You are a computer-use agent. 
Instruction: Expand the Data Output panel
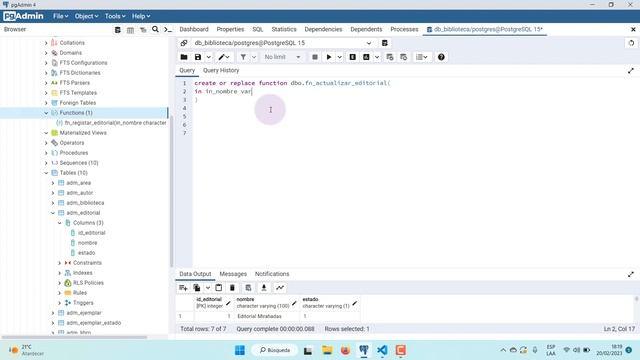[631, 274]
